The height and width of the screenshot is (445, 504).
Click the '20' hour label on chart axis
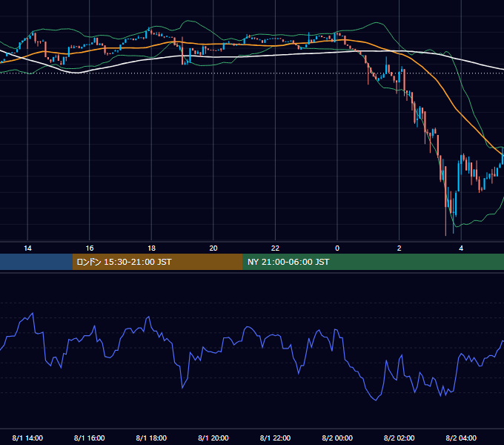click(213, 248)
